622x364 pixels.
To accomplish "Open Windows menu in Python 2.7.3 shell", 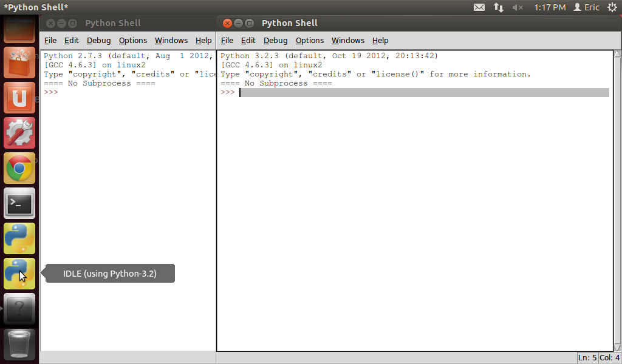I will tap(171, 41).
